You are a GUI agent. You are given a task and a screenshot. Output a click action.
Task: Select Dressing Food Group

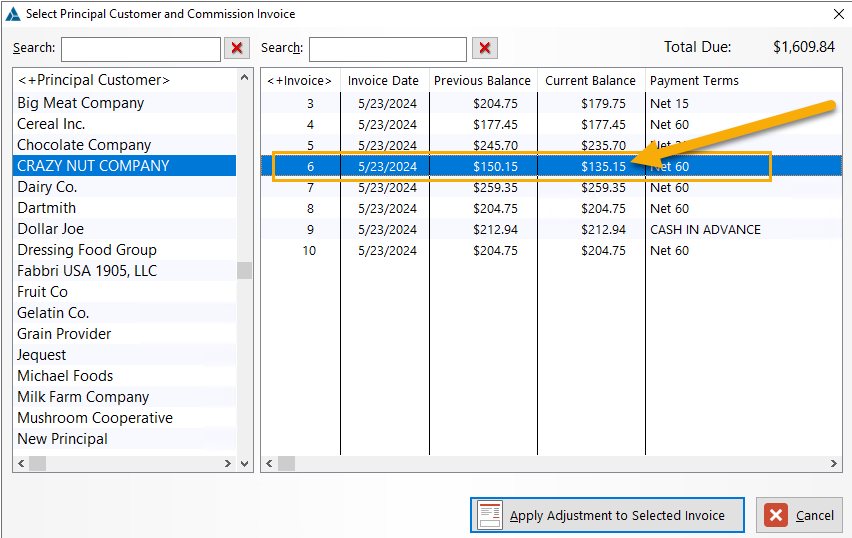pos(125,250)
